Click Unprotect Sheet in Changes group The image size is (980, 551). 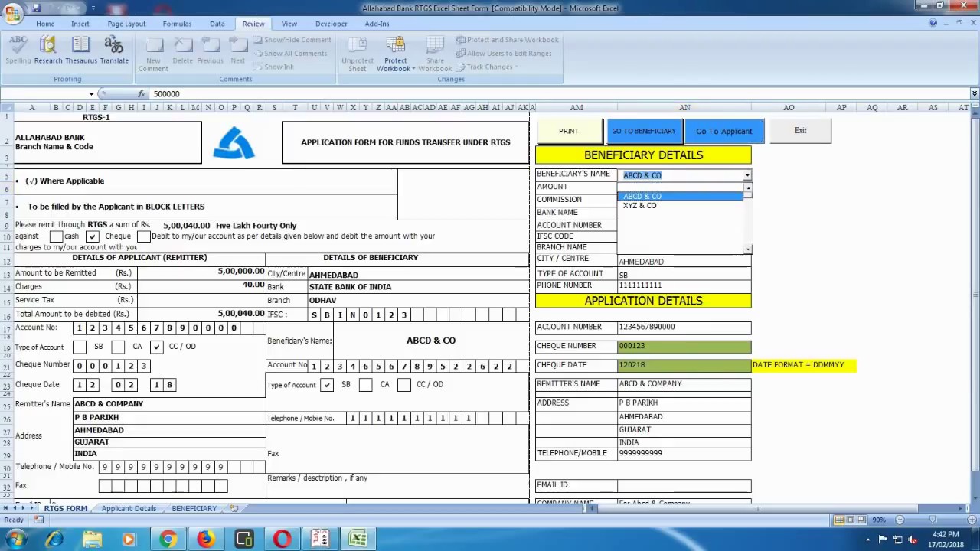(x=358, y=54)
